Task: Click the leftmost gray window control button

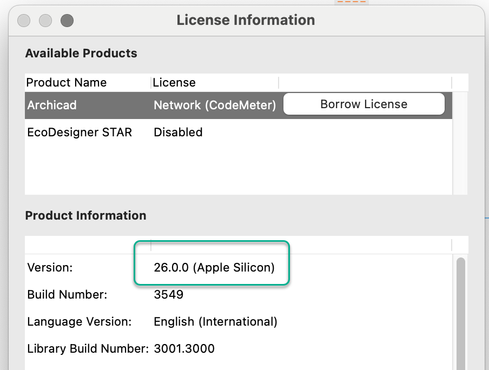Action: click(24, 20)
